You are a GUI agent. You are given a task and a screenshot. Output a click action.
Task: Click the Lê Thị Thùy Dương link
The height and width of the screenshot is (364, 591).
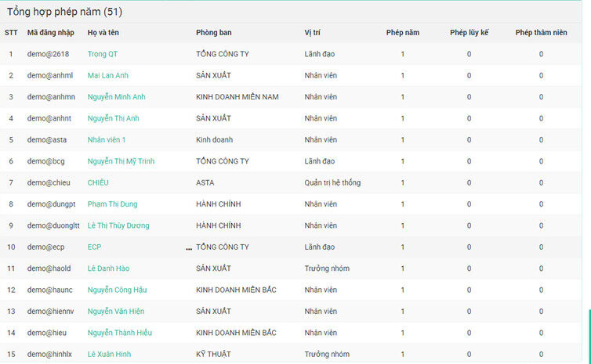click(x=118, y=225)
